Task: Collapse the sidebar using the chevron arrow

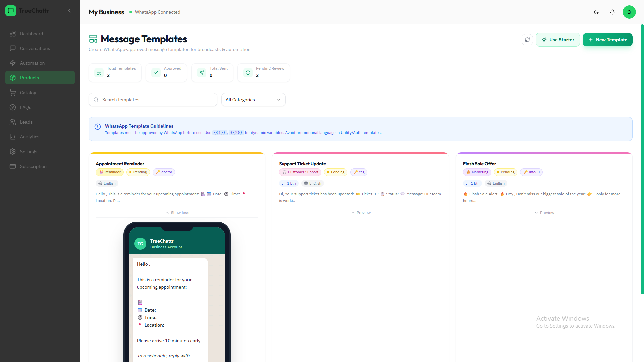Action: tap(69, 11)
